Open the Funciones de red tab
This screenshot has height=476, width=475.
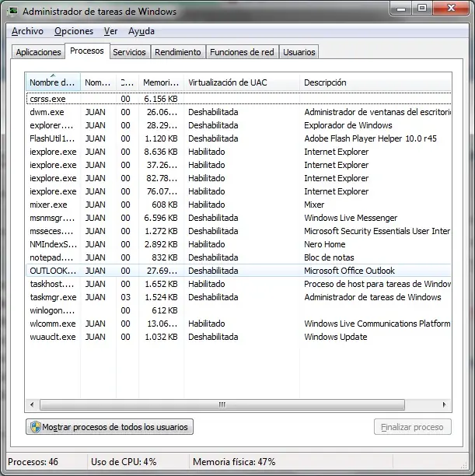click(x=242, y=52)
